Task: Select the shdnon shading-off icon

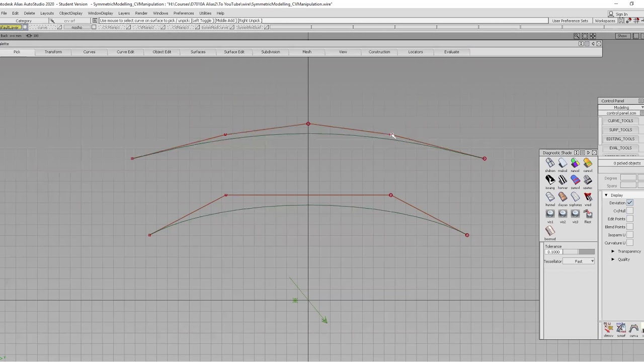Action: pyautogui.click(x=550, y=163)
